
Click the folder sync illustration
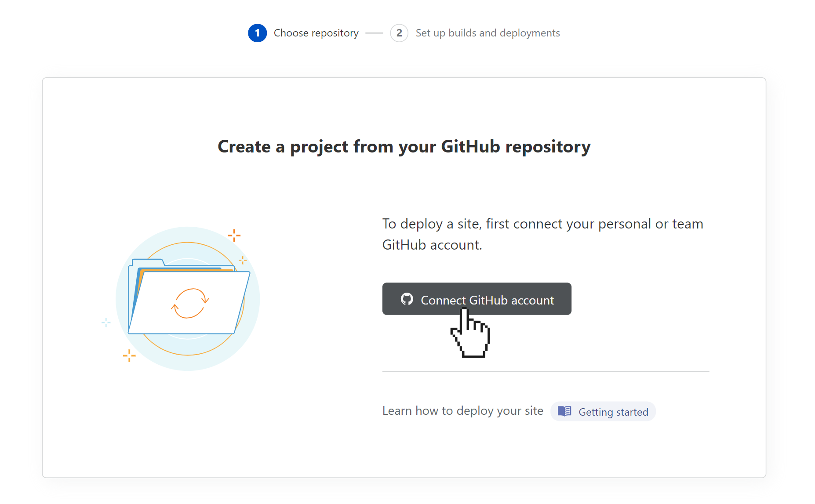pyautogui.click(x=188, y=299)
